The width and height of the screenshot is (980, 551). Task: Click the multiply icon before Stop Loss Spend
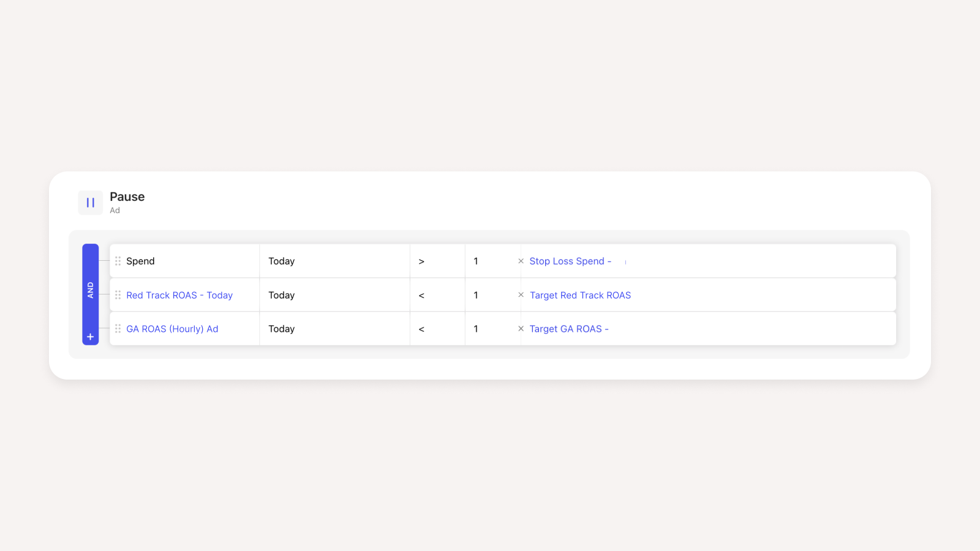point(521,261)
